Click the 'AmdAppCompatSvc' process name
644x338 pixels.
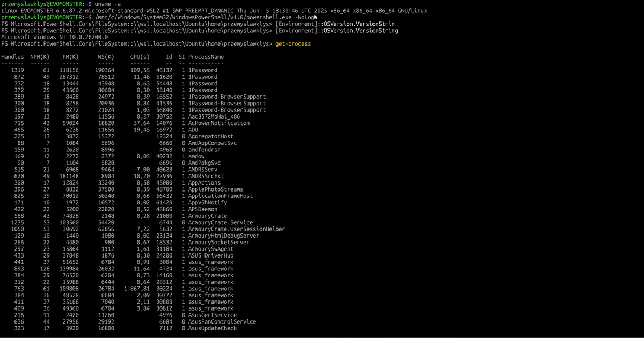[213, 143]
